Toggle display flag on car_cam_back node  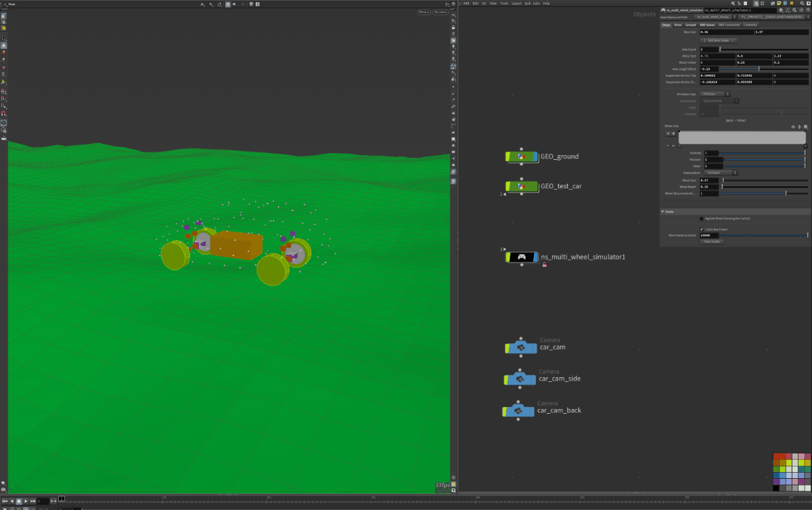(x=532, y=411)
